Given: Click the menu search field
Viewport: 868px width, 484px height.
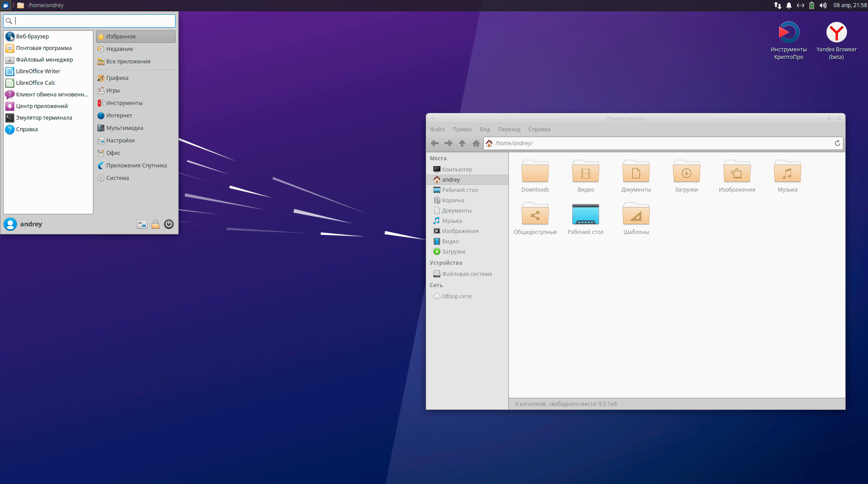Looking at the screenshot, I should [x=94, y=21].
